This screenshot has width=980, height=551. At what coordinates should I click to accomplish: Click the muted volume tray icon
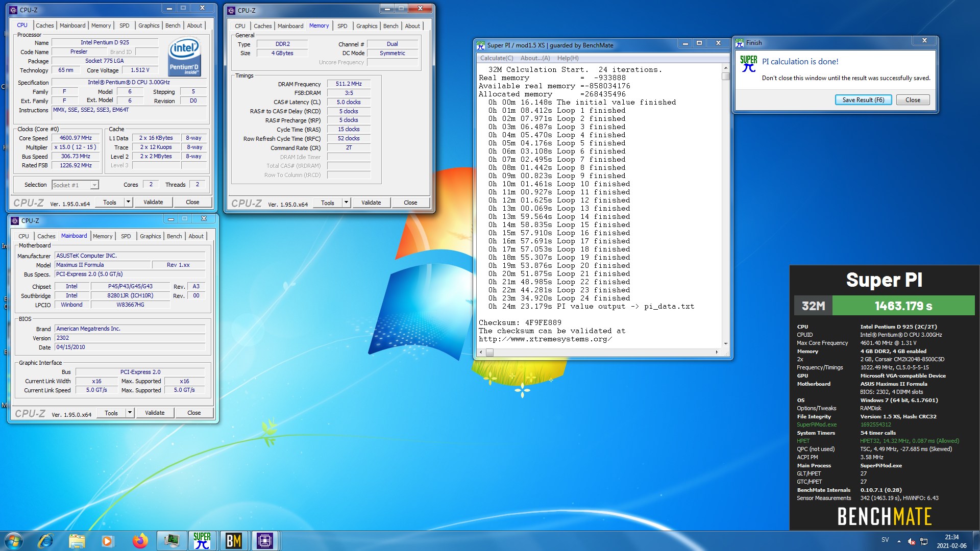point(912,541)
